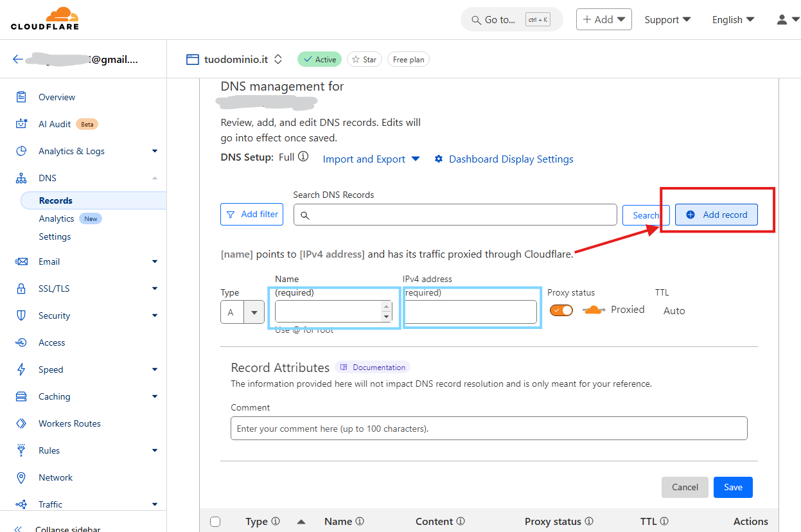The height and width of the screenshot is (532, 801).
Task: Click the Search button
Action: pyautogui.click(x=646, y=215)
